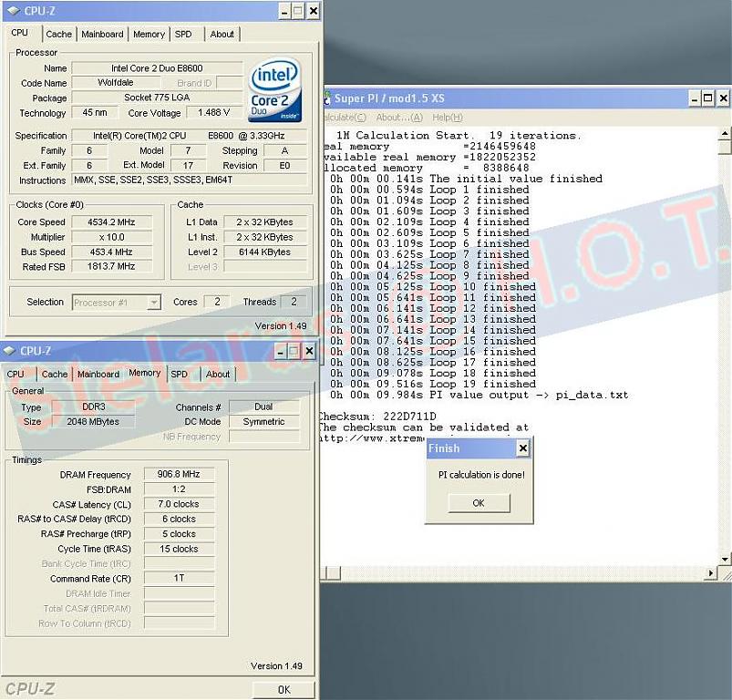Click the Bus Speed value 453.4 MHz
The height and width of the screenshot is (700, 732).
tap(111, 252)
